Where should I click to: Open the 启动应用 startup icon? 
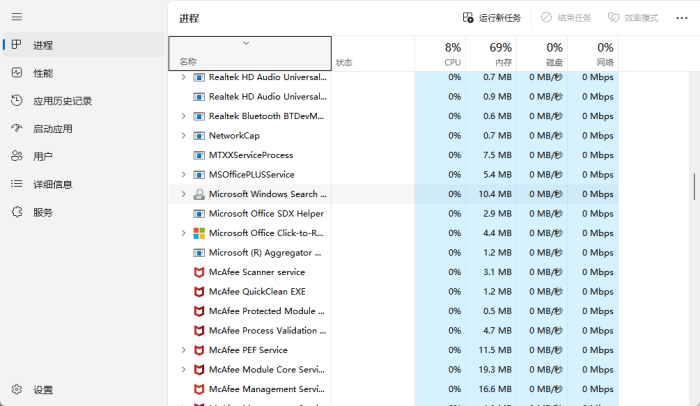[x=17, y=128]
